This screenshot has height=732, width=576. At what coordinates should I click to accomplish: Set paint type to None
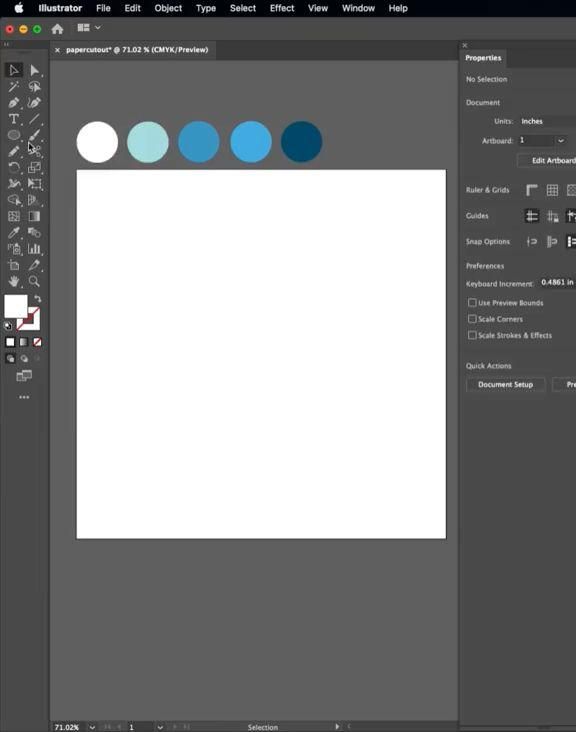pos(37,342)
